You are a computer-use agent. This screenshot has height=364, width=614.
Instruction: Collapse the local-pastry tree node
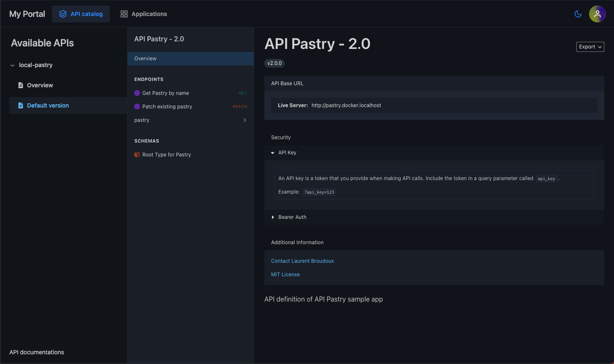coord(12,65)
